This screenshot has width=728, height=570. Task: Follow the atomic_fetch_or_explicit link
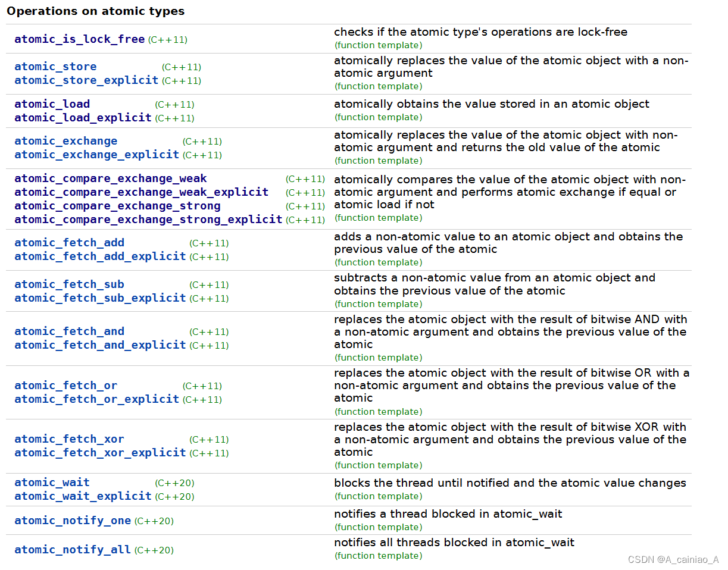(x=97, y=399)
